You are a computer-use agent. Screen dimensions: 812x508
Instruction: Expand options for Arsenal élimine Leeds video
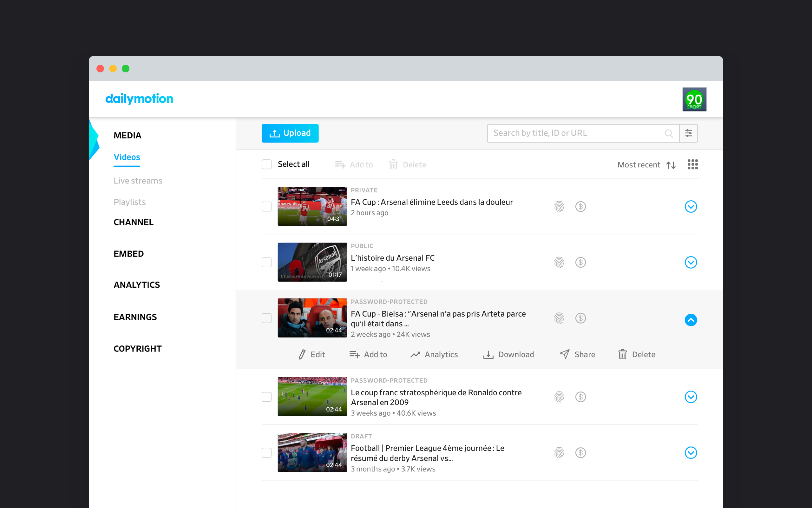tap(691, 206)
